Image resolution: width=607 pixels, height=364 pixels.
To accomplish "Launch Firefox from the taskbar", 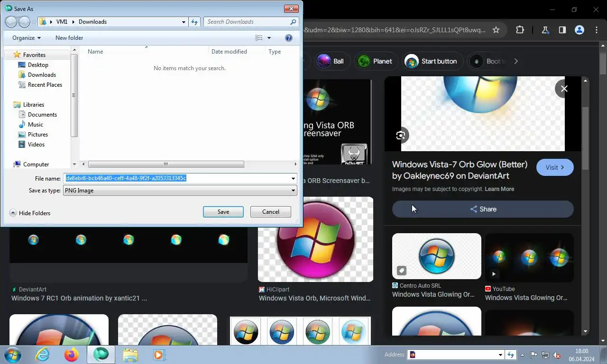I will pyautogui.click(x=72, y=355).
